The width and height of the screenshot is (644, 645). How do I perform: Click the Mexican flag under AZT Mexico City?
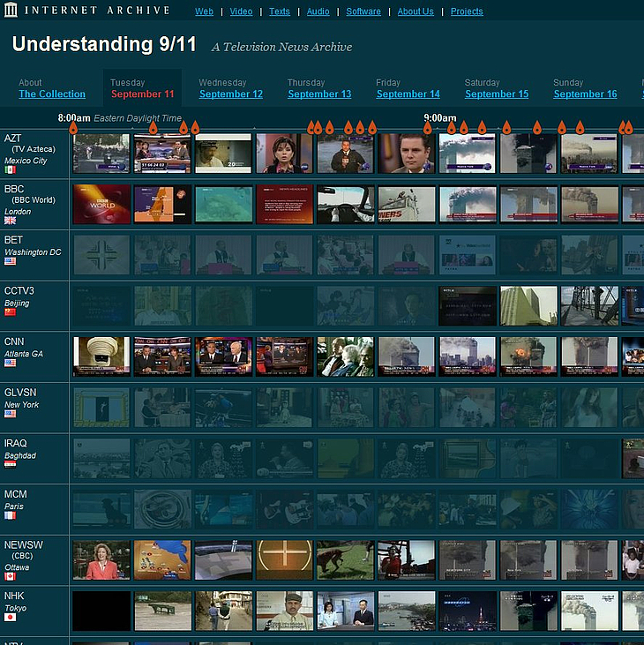10,169
